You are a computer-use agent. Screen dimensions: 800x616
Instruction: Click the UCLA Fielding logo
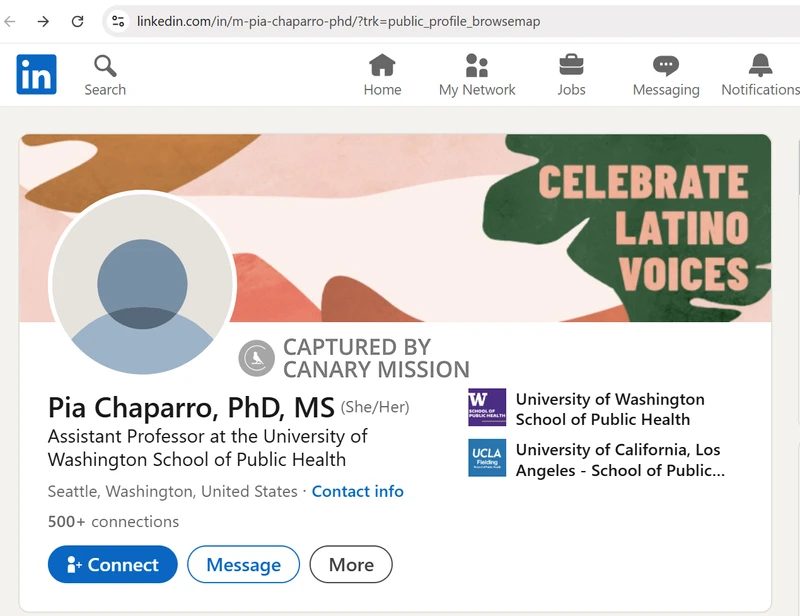pos(487,458)
